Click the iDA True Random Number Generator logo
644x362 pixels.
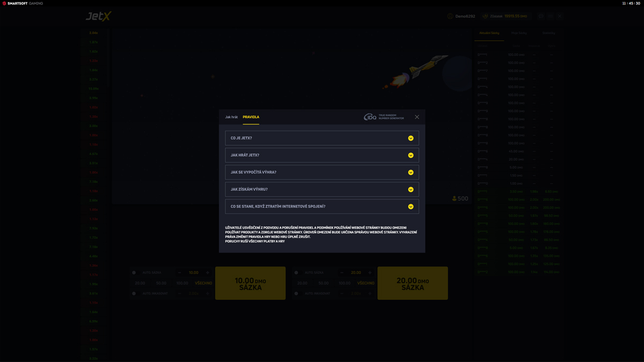pos(384,117)
